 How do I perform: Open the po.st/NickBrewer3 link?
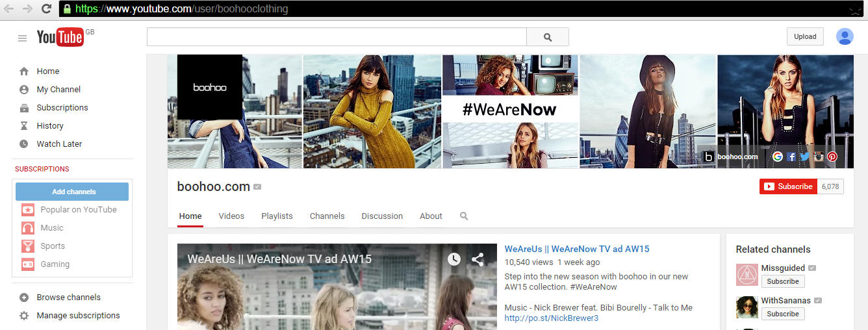point(552,318)
